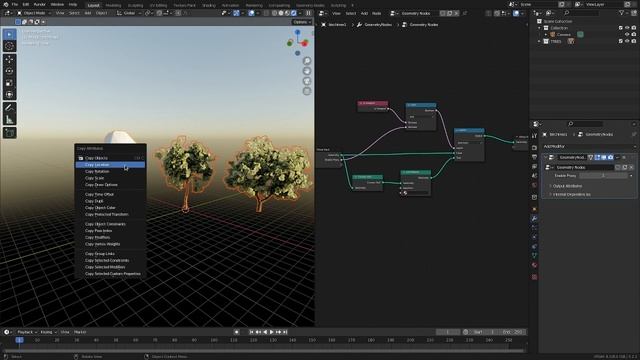Click Copy Object Constraints entry
The image size is (640, 360).
pos(110,224)
